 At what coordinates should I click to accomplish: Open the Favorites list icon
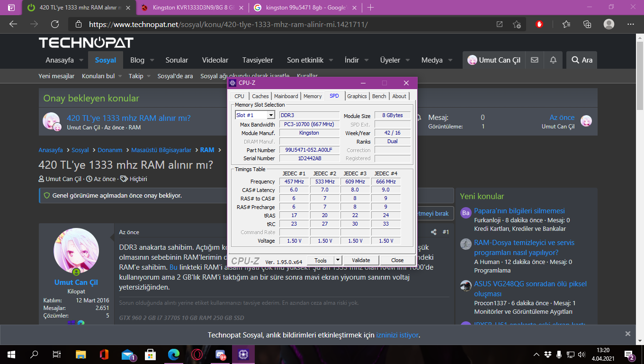tap(566, 24)
